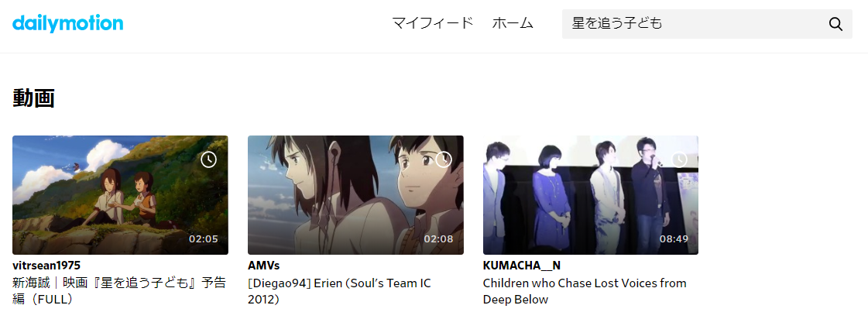The width and height of the screenshot is (868, 319).
Task: Open the vitrsean1975 channel
Action: coord(46,266)
